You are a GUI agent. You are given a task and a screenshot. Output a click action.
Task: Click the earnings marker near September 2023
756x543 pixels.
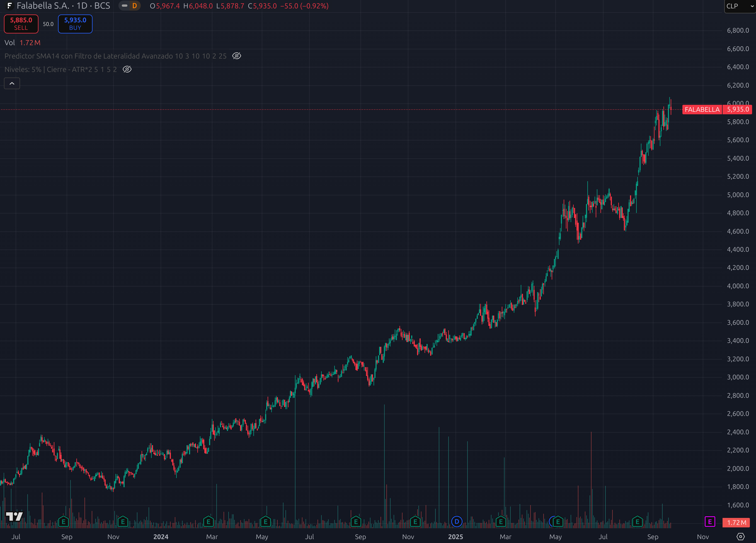(x=63, y=521)
